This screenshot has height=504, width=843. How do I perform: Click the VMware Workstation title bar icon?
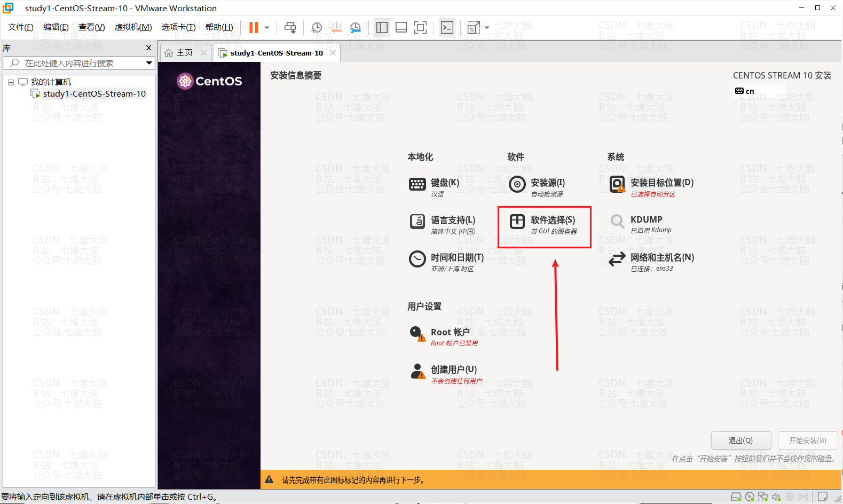tap(8, 8)
